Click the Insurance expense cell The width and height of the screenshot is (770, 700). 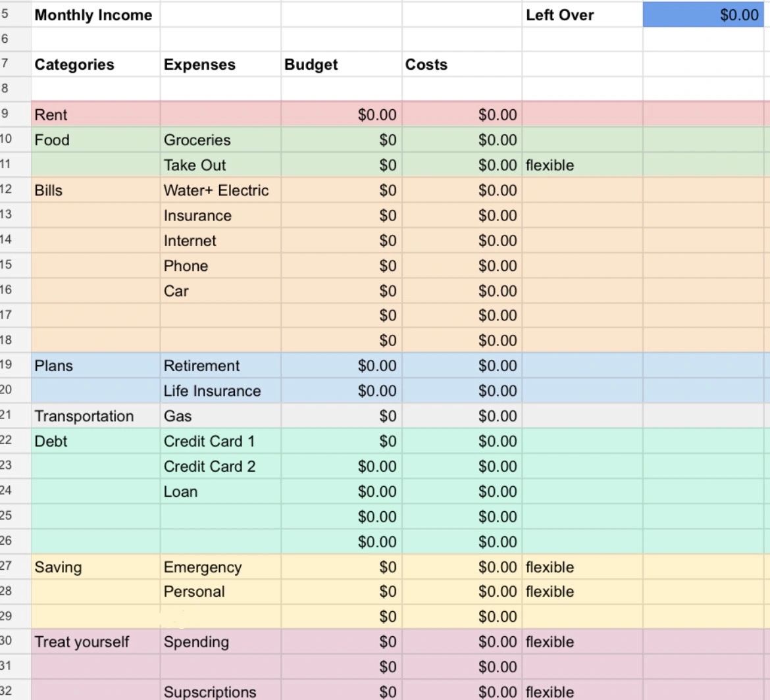220,215
